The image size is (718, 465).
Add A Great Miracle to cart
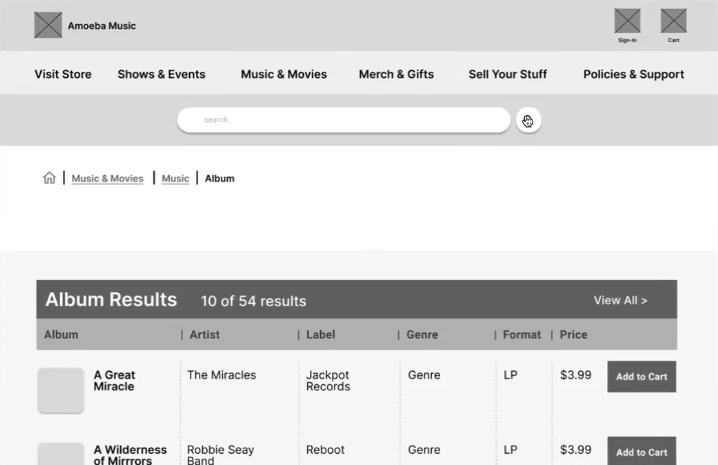pos(642,377)
